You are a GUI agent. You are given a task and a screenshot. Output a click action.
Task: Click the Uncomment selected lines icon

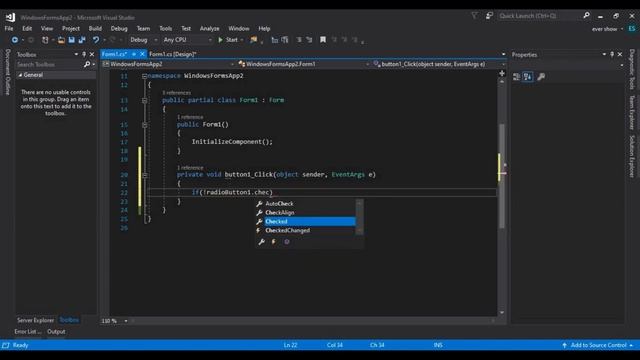(309, 40)
